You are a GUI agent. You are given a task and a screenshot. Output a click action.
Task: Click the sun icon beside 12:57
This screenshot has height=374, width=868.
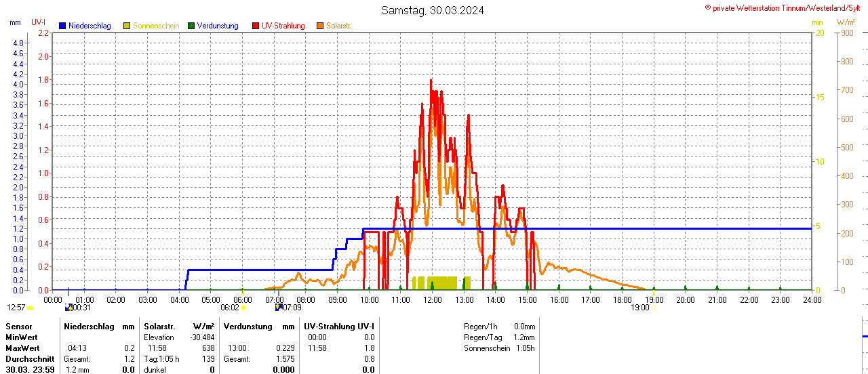point(31,308)
